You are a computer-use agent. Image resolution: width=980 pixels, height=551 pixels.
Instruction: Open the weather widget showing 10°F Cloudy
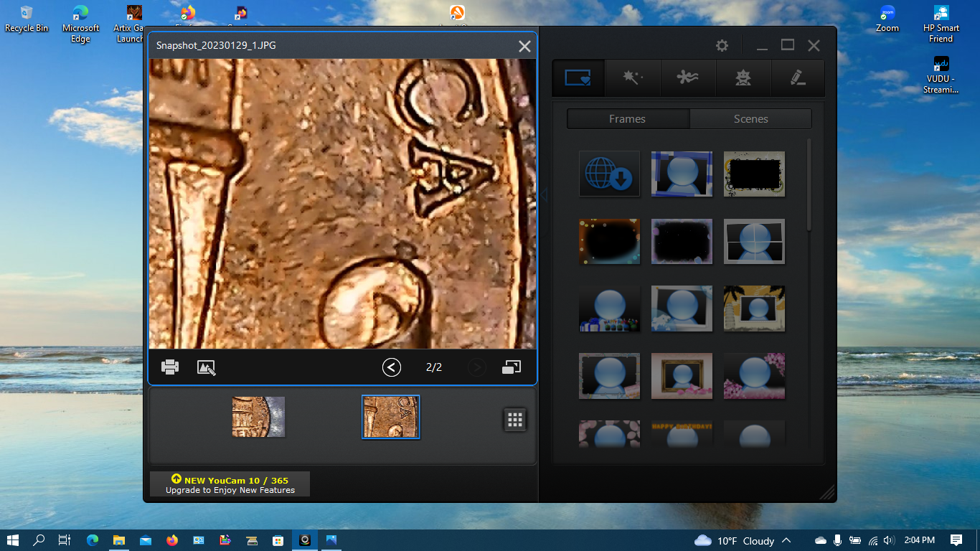pyautogui.click(x=734, y=540)
